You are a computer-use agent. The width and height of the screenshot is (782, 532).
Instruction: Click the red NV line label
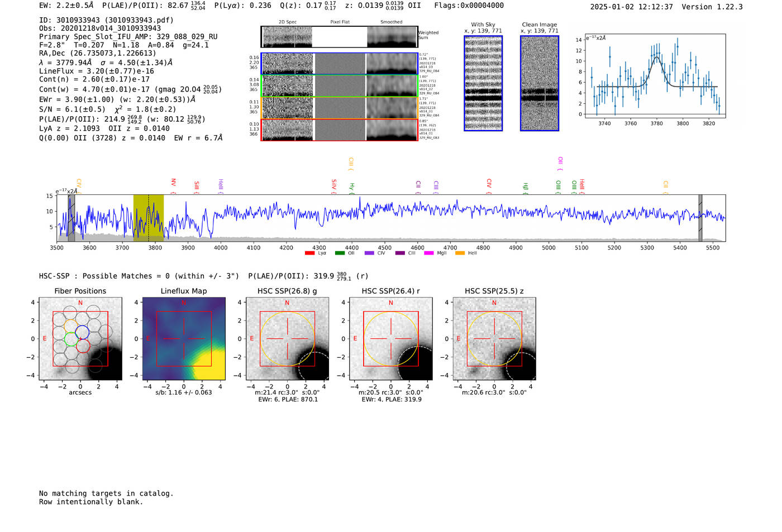[173, 186]
